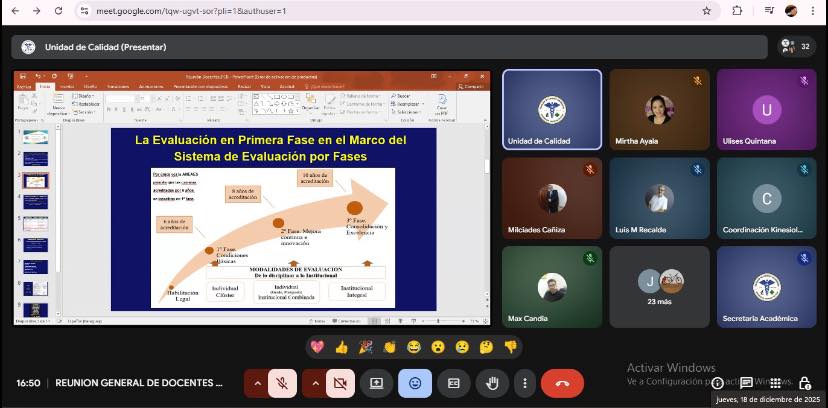Click the present screen button

point(377,383)
